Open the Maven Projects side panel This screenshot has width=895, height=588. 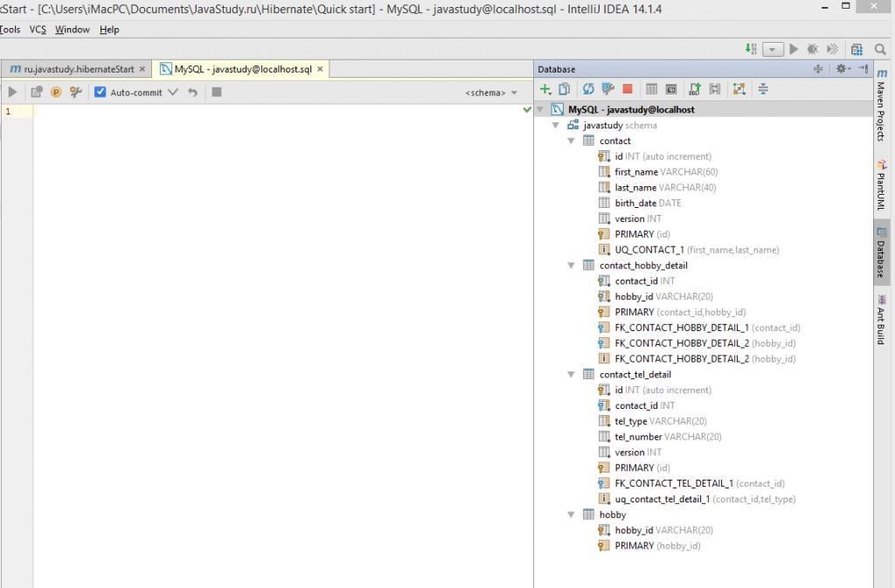(x=882, y=105)
